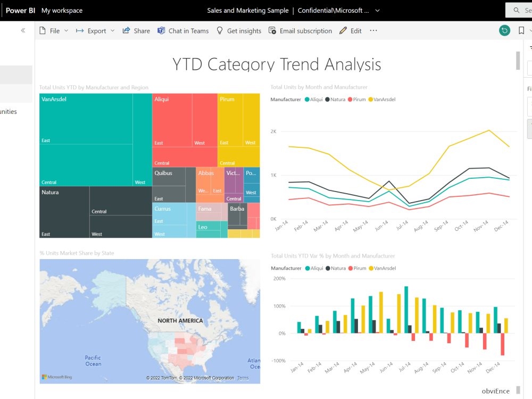Select the Aliqui East treemap tile
This screenshot has height=399, width=532.
(x=172, y=120)
